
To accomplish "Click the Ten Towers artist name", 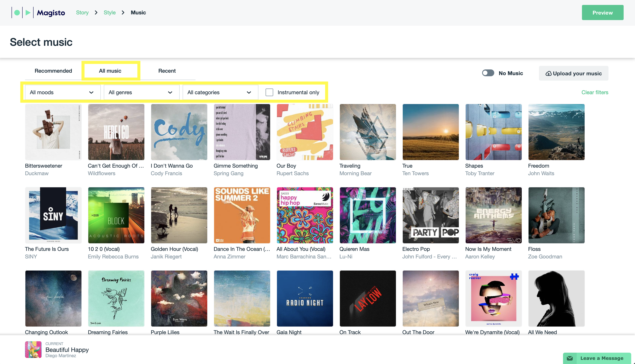I will [415, 173].
